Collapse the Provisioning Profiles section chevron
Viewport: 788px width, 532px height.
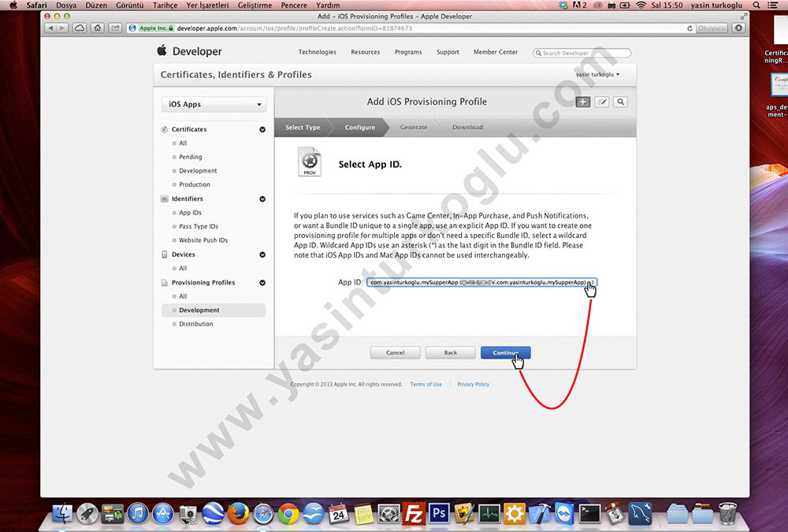pyautogui.click(x=262, y=283)
